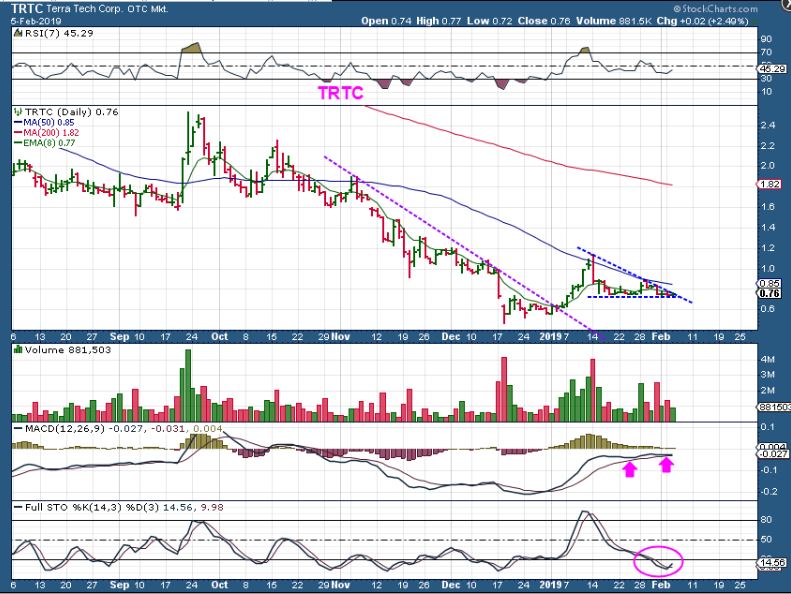Click the boxed '1.82' price axis tag
Viewport: 791px width, 594px height.
[x=770, y=184]
